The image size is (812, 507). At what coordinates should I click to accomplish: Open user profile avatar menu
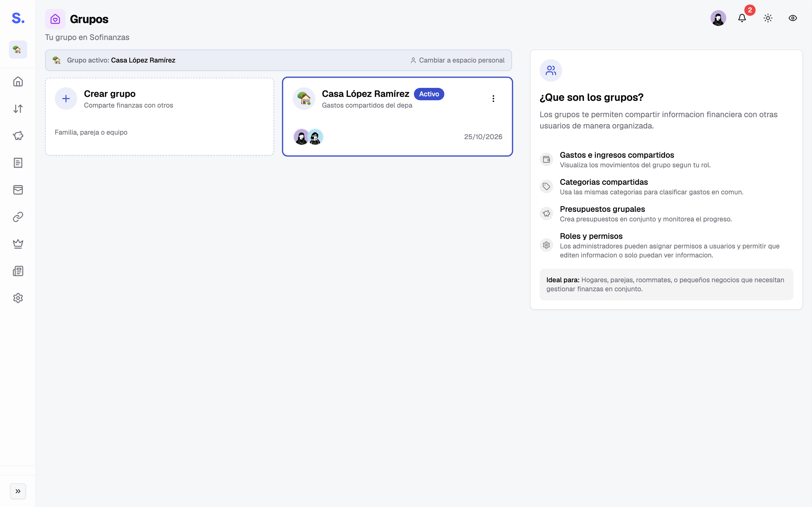click(718, 18)
